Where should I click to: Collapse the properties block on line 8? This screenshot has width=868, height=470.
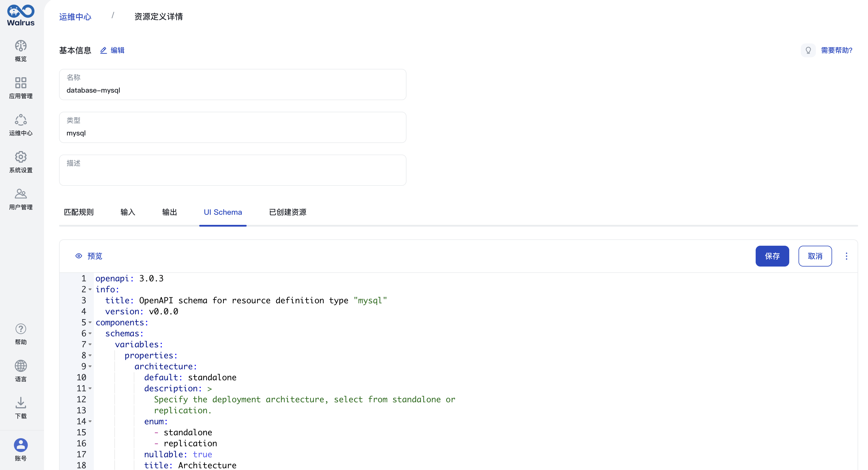[x=90, y=355]
